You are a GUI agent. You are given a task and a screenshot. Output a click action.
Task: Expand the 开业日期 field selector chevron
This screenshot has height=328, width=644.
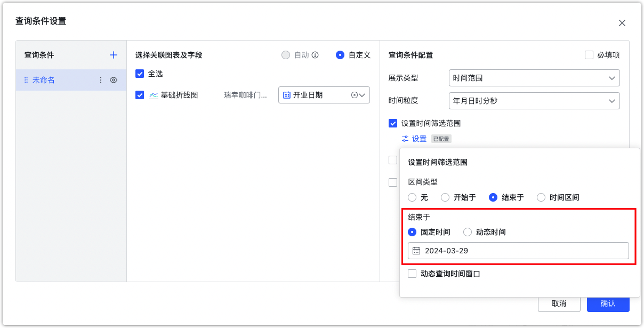point(363,95)
